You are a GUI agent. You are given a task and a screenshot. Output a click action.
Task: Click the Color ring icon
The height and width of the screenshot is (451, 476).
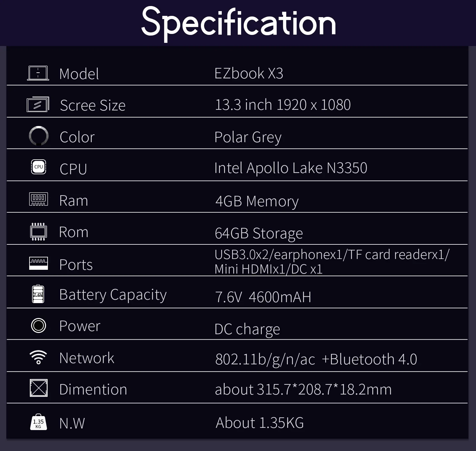39,136
